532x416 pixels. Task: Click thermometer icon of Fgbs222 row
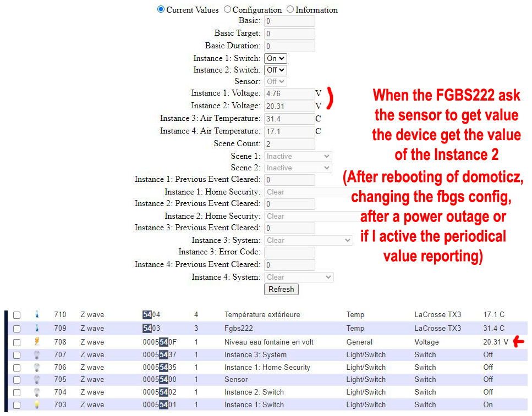37,328
